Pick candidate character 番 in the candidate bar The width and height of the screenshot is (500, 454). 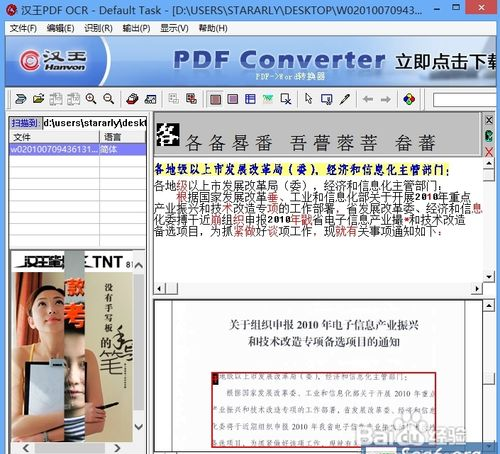(x=264, y=143)
